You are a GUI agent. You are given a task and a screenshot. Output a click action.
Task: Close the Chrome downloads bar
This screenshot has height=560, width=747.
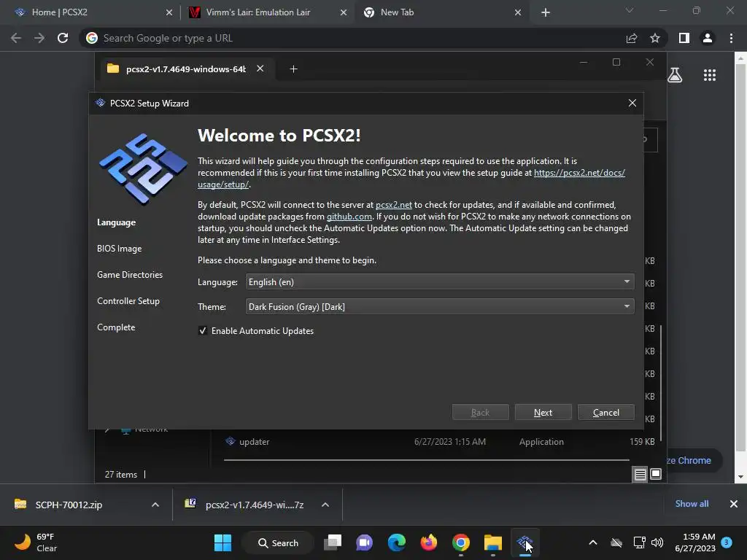click(734, 504)
